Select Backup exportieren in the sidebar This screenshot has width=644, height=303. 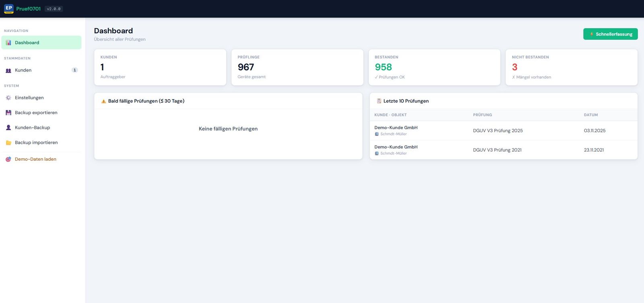click(x=41, y=113)
